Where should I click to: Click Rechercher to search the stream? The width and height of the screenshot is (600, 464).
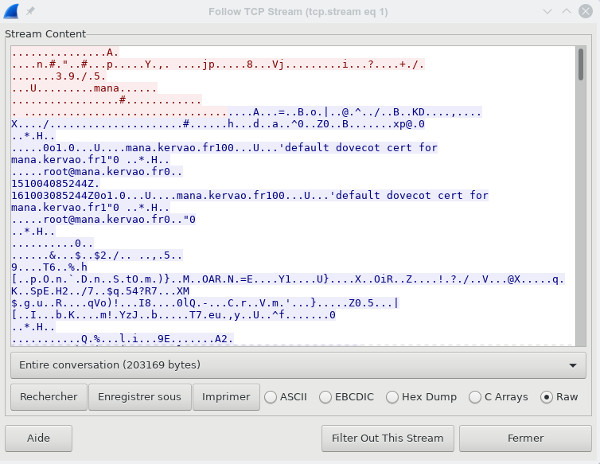pyautogui.click(x=49, y=397)
